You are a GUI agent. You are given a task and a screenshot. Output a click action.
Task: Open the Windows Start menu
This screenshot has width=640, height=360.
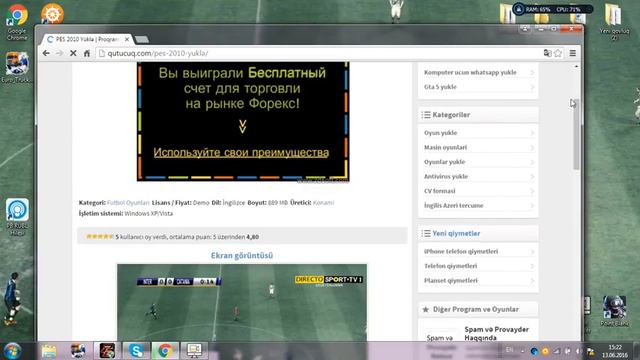click(x=12, y=351)
